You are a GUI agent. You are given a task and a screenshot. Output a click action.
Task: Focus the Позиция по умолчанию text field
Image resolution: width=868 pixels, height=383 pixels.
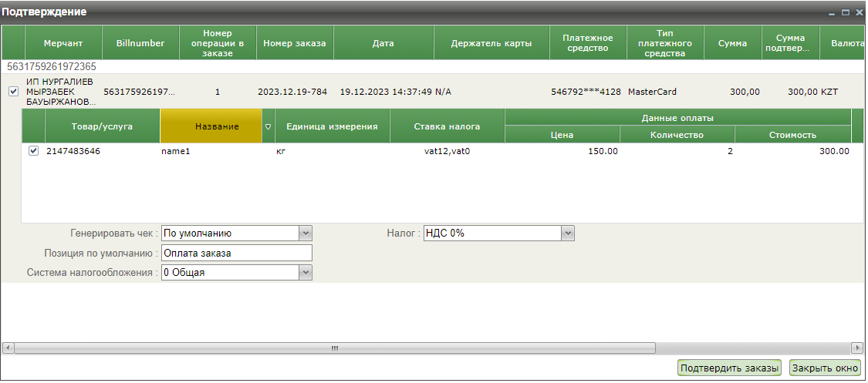pyautogui.click(x=236, y=253)
